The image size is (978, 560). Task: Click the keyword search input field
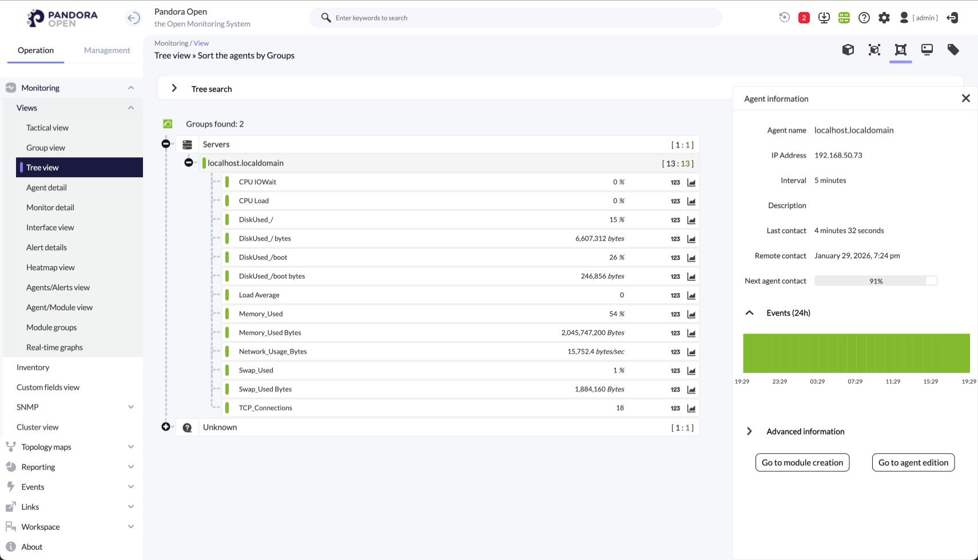tap(515, 18)
